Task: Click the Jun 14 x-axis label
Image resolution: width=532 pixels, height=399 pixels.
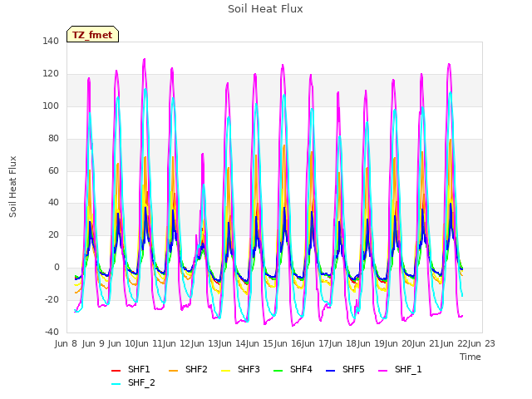Action: tap(233, 343)
